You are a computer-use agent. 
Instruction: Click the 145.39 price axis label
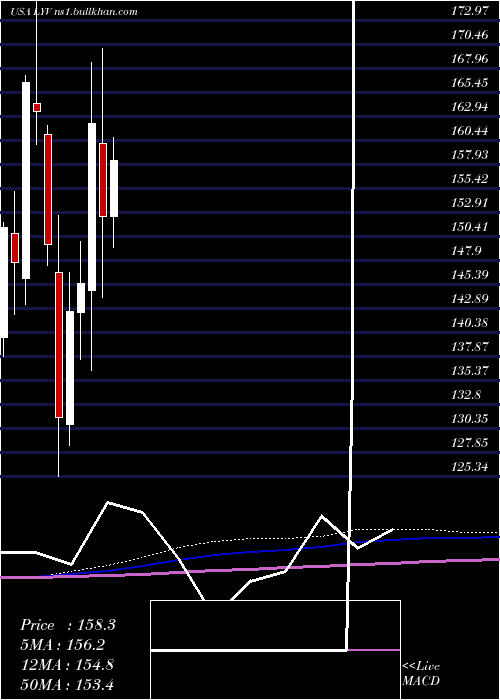click(x=471, y=275)
